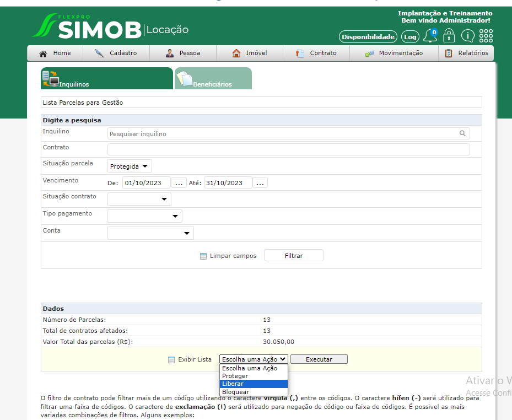Click the Total de contratos afetados label
Viewport: 512px width, 420px height.
tap(85, 331)
